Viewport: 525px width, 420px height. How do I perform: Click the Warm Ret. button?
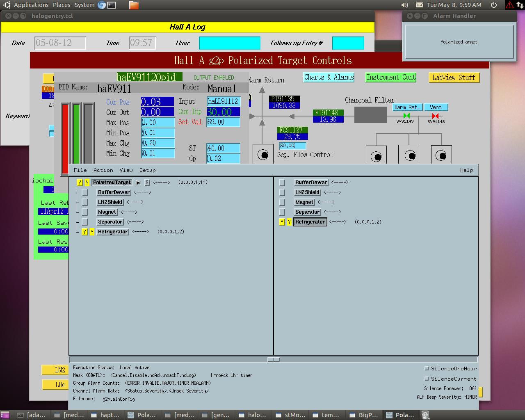(407, 107)
